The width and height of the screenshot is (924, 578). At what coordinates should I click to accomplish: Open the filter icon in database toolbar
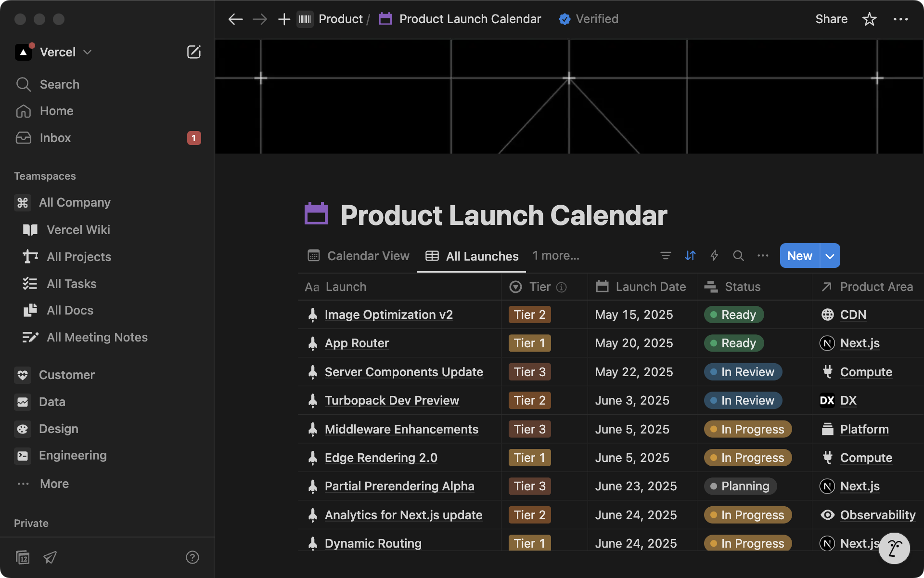666,256
